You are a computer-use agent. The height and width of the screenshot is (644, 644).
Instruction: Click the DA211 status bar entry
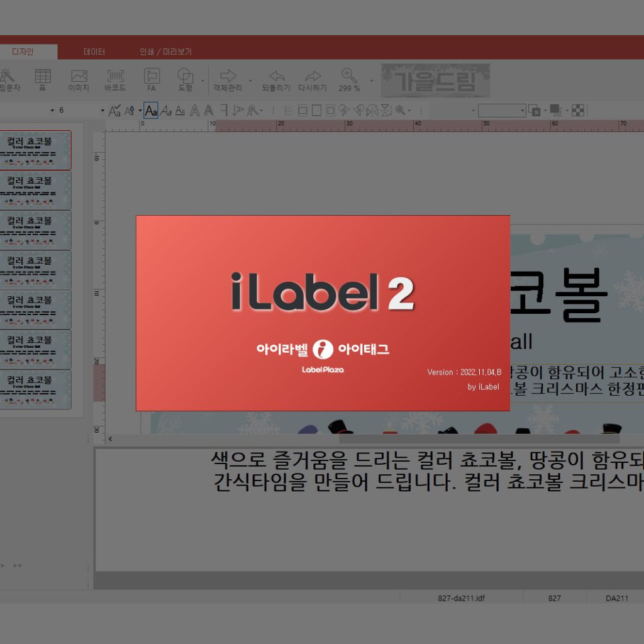pyautogui.click(x=617, y=599)
